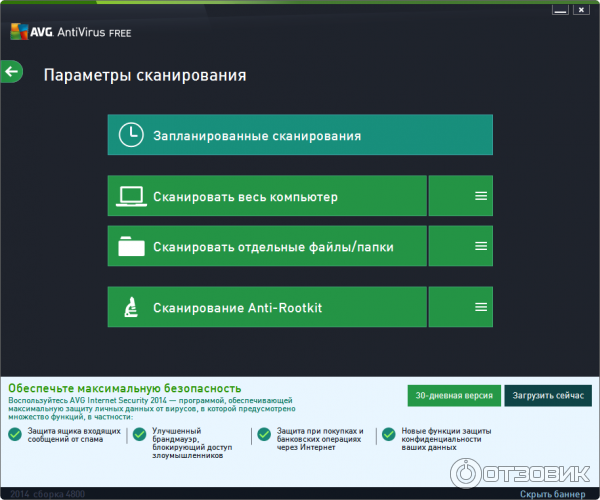Click the folder icon for files/folders scan
This screenshot has height=500, width=600.
click(130, 246)
